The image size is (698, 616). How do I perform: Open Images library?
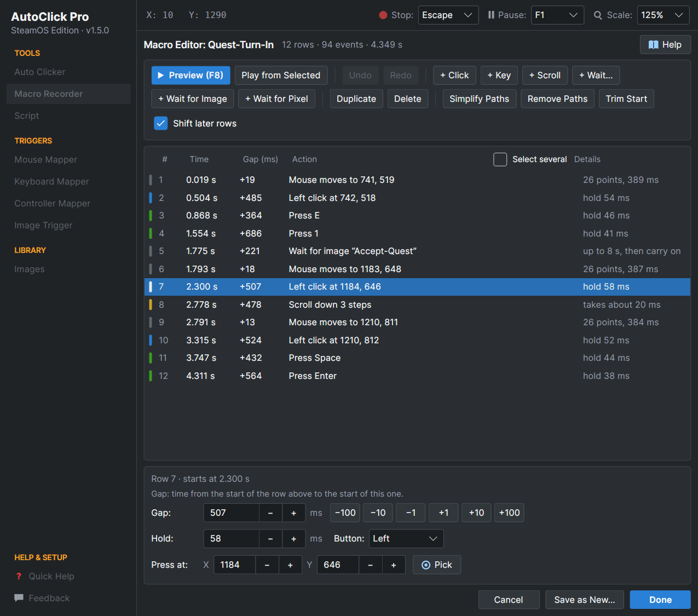click(68, 269)
